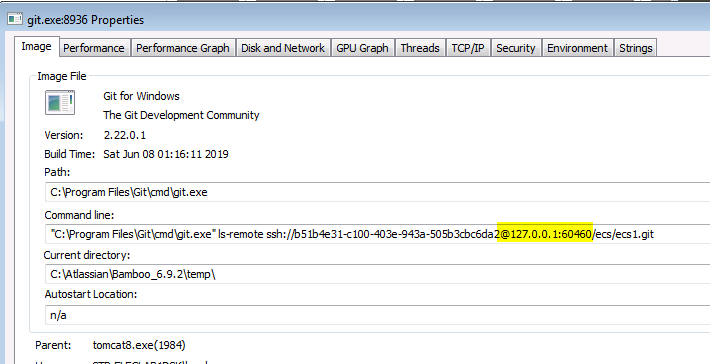The image size is (710, 364).
Task: Open the Strings tab
Action: [636, 48]
